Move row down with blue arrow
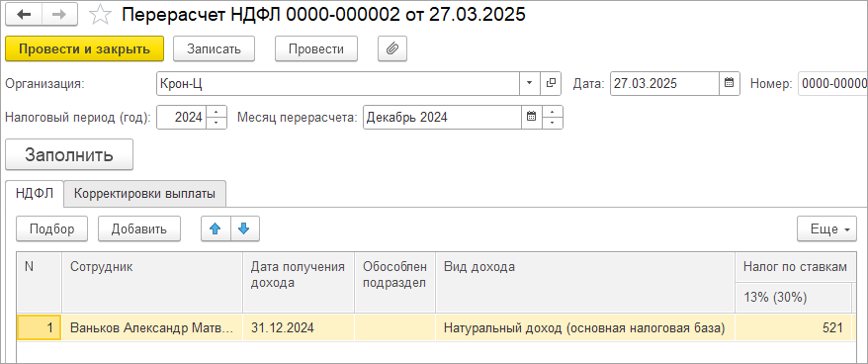Viewport: 868px width, 364px height. coord(244,228)
